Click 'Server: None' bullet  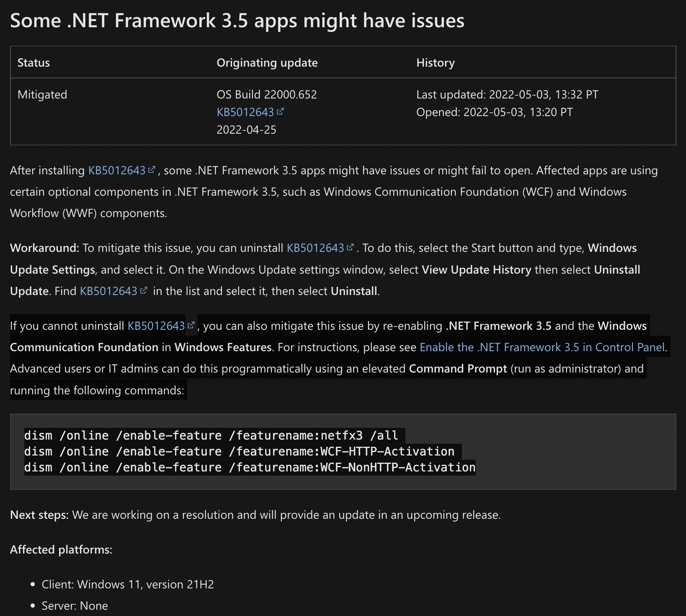(75, 606)
